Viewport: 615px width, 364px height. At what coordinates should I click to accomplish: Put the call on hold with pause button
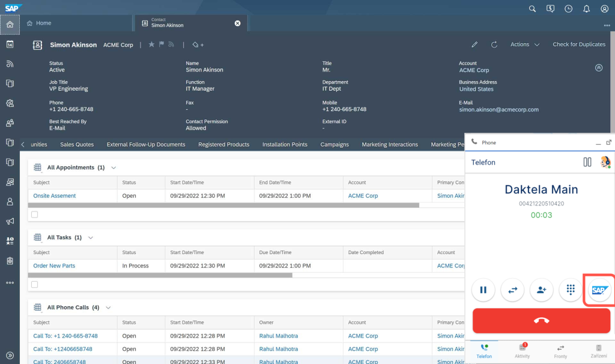[483, 290]
